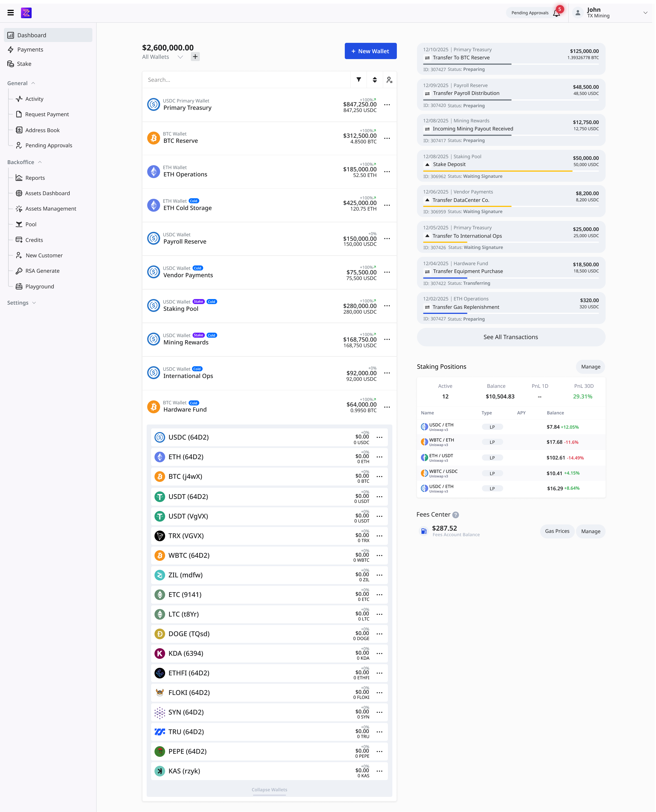Open the Bitcoin icon for BTC Reserve wallet
656x812 pixels.
[x=153, y=138]
